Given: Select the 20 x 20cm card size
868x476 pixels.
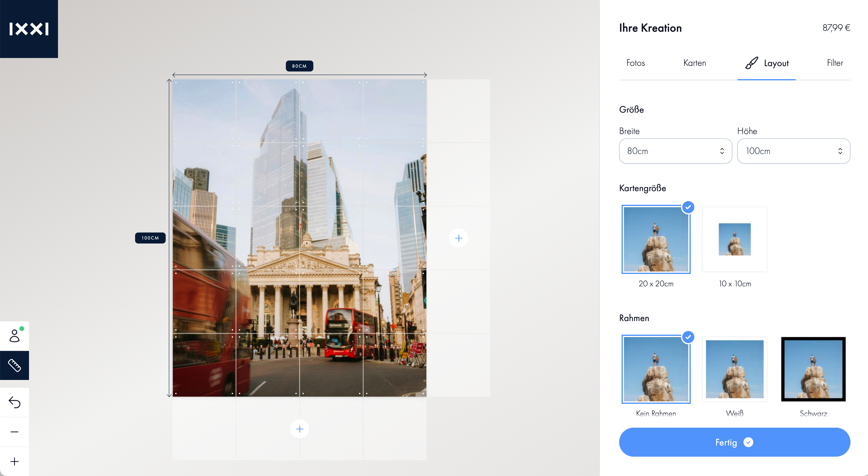Looking at the screenshot, I should pyautogui.click(x=656, y=239).
